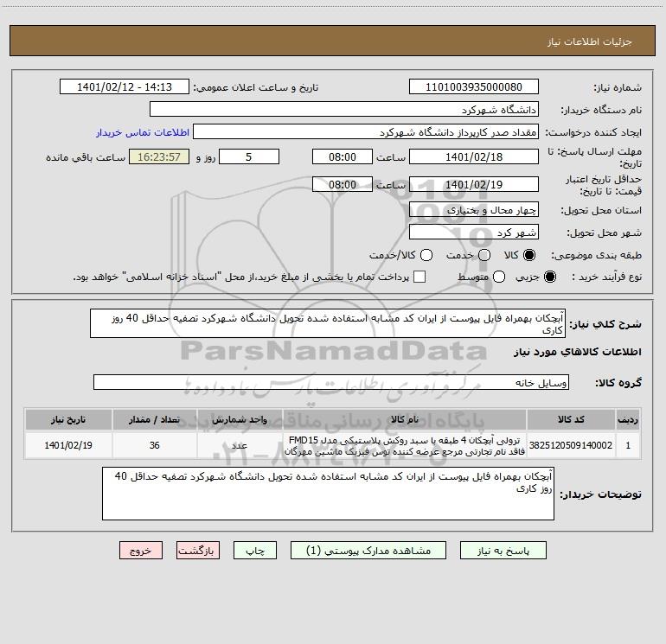
Task: Select the خدمت radio button
Action: pos(484,255)
